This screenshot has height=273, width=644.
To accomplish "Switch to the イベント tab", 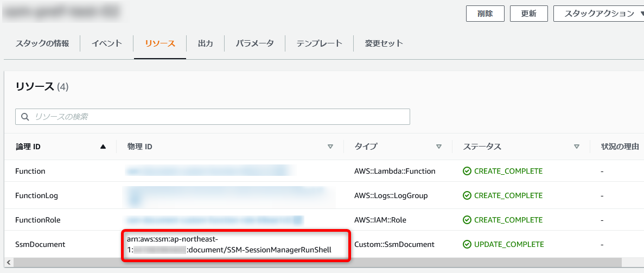I will 107,43.
